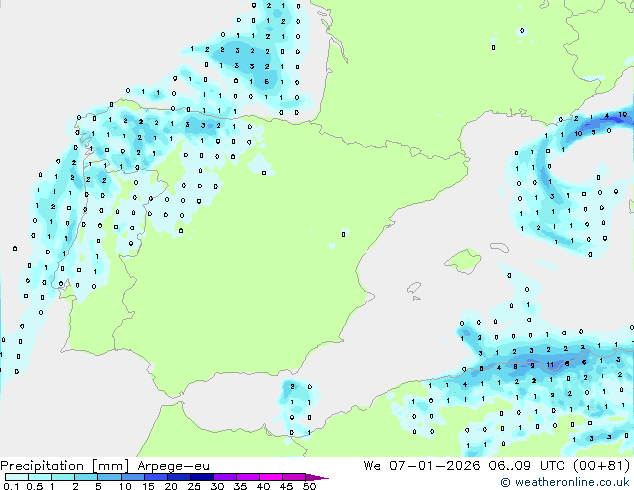The image size is (634, 490).
Task: Click the legend scale number '50'
Action: (x=309, y=486)
